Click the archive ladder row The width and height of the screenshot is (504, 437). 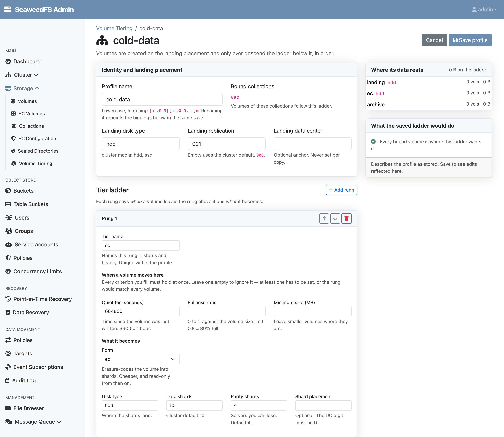pyautogui.click(x=428, y=104)
